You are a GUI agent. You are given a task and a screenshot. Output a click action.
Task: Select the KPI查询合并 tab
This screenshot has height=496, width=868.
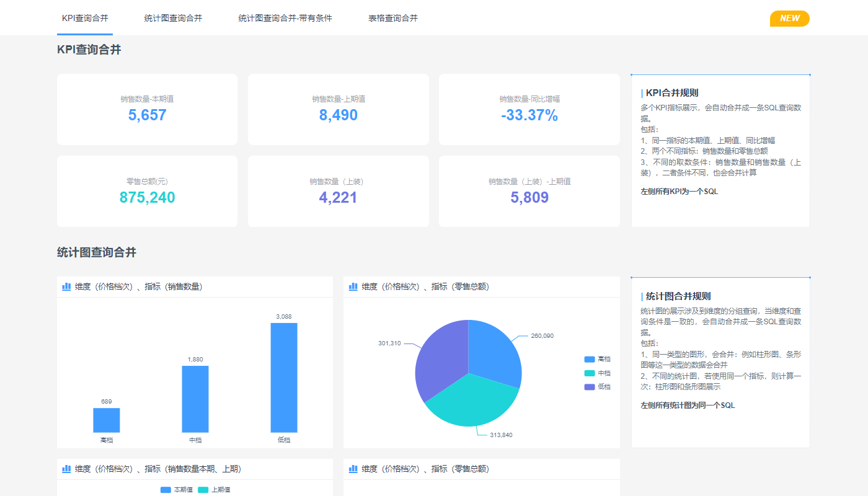85,18
